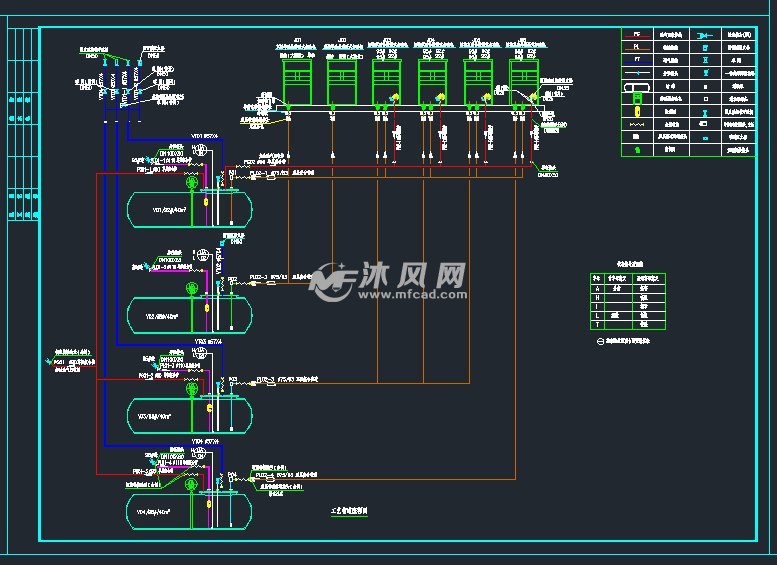Click the drawing title text at bottom center

coord(349,510)
